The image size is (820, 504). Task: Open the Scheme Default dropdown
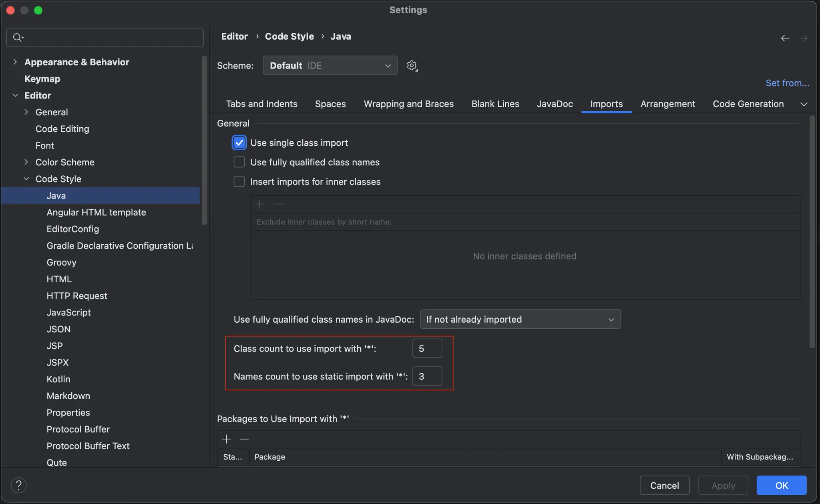(330, 66)
